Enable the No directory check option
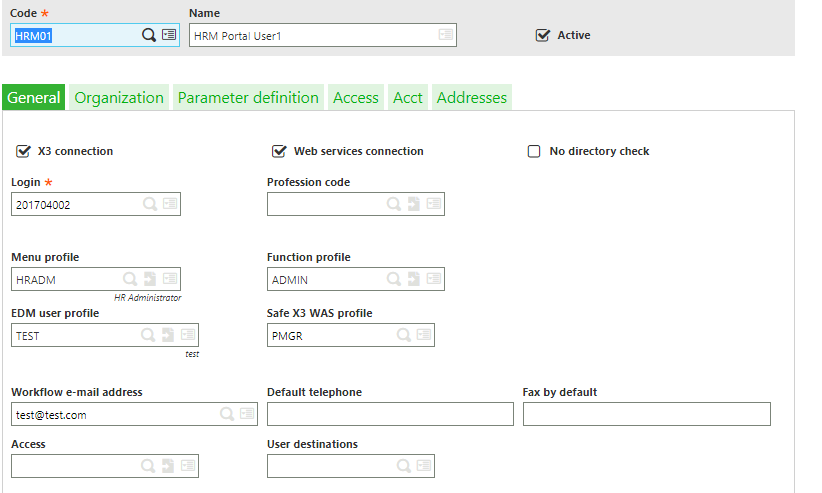The width and height of the screenshot is (822, 493). click(534, 151)
